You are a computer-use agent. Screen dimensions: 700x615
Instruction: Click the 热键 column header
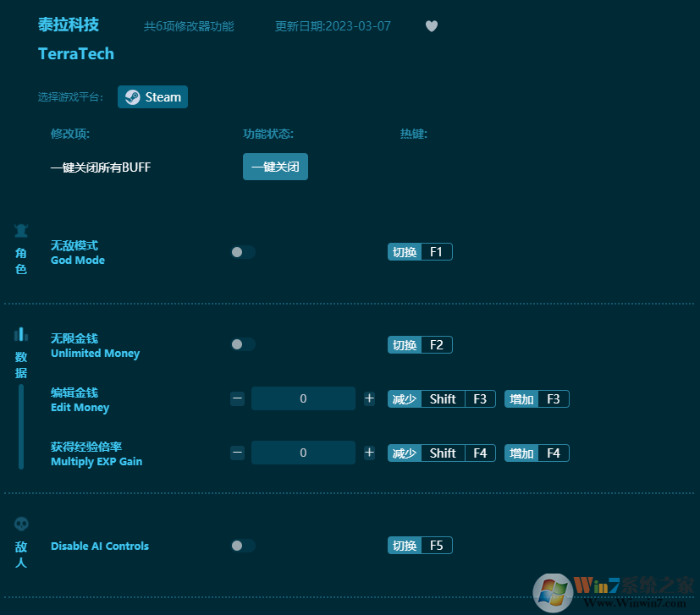point(413,134)
